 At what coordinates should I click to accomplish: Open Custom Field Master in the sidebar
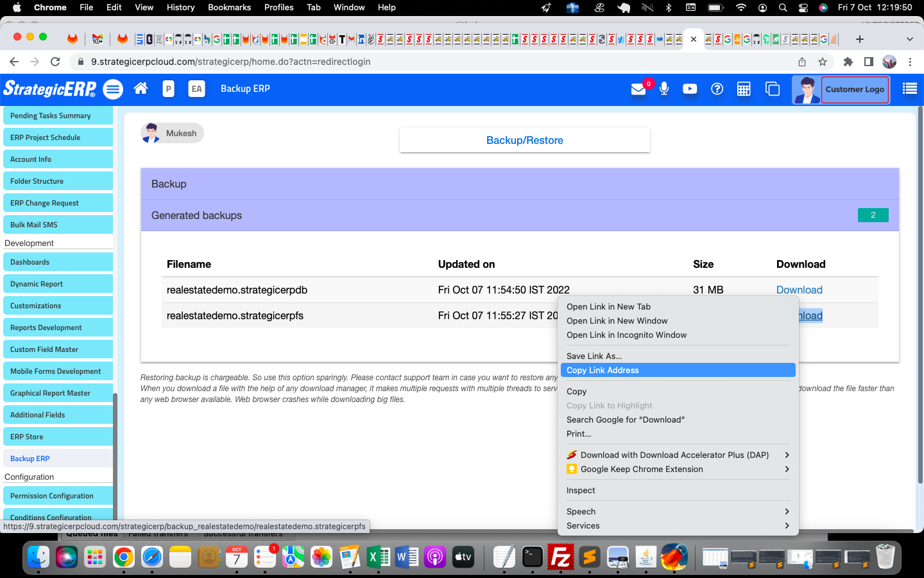(x=58, y=349)
